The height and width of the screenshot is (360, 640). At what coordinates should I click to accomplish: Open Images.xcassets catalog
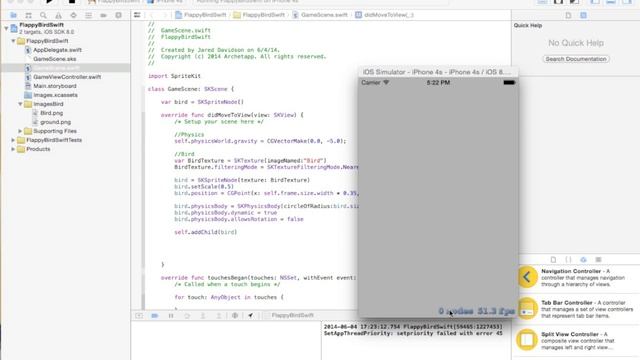click(55, 95)
